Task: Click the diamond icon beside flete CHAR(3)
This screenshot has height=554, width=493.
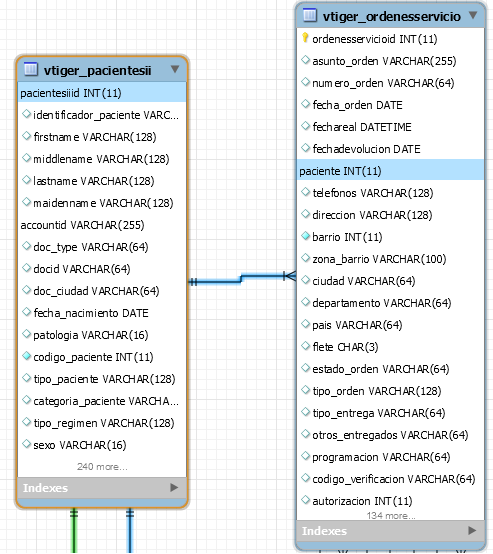Action: pos(305,346)
